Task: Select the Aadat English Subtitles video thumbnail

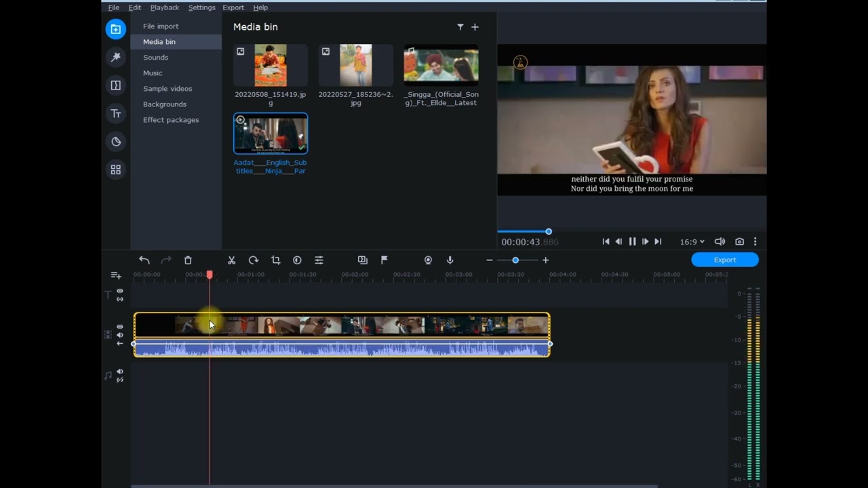Action: pyautogui.click(x=271, y=134)
